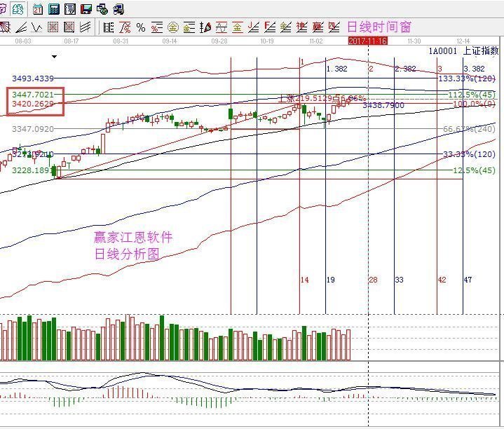
Task: Select the 赢 angle lines tool
Action: 318,27
